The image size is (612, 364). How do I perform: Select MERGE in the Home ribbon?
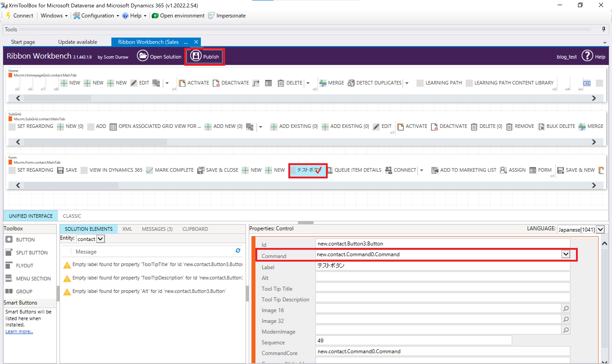tap(331, 83)
